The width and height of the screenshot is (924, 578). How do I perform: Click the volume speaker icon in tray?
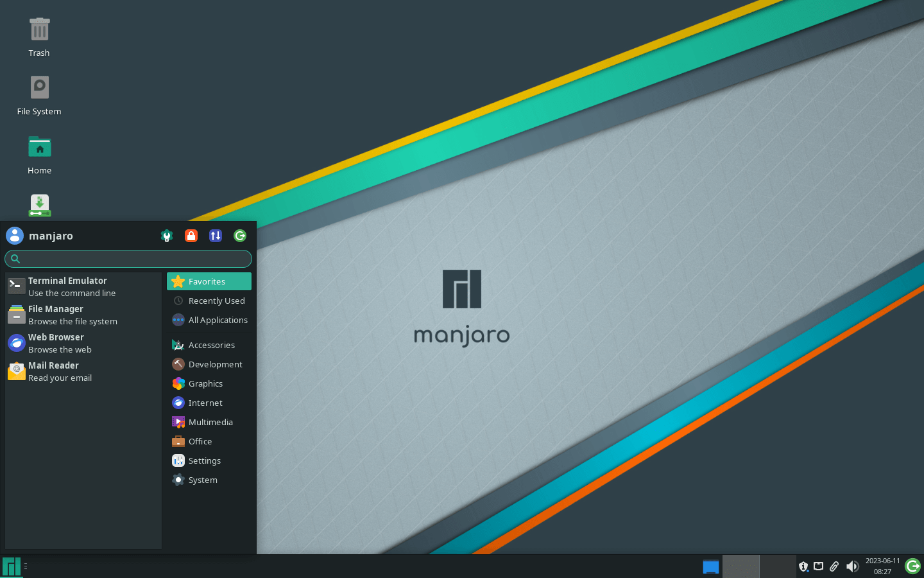tap(852, 566)
